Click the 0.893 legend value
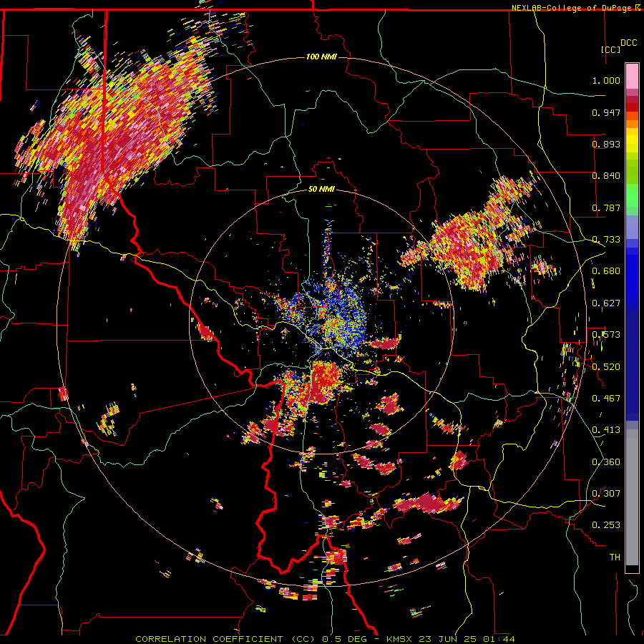This screenshot has width=644, height=644. [606, 144]
